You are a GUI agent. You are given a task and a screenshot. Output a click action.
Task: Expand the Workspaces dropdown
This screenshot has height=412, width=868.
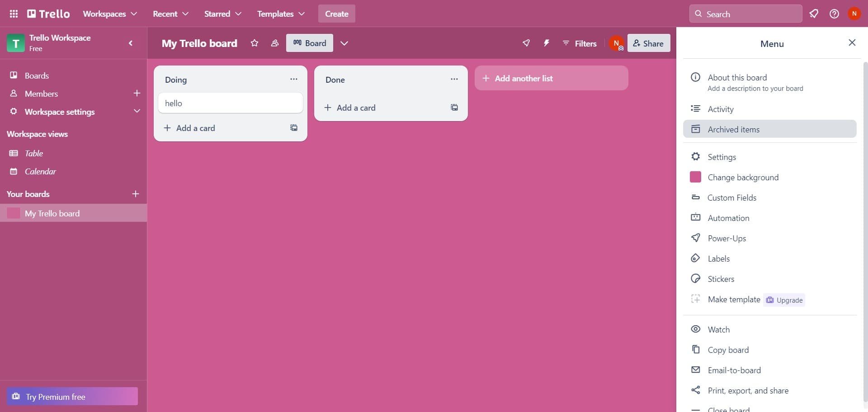click(110, 14)
